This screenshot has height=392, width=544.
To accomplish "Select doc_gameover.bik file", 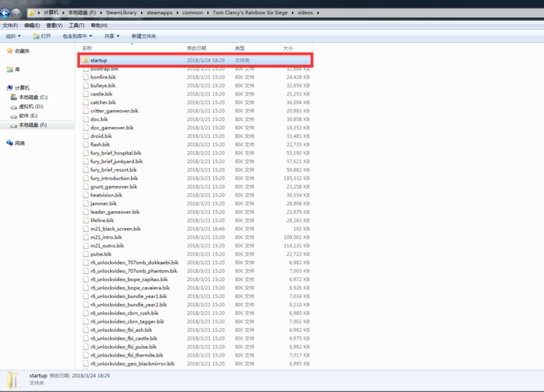I will [196, 128].
